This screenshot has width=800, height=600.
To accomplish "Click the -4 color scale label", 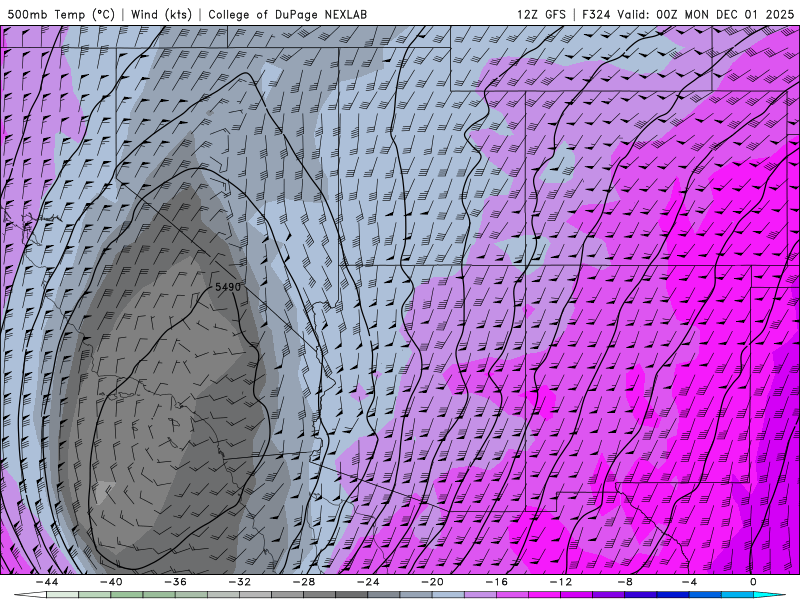I will 689,582.
